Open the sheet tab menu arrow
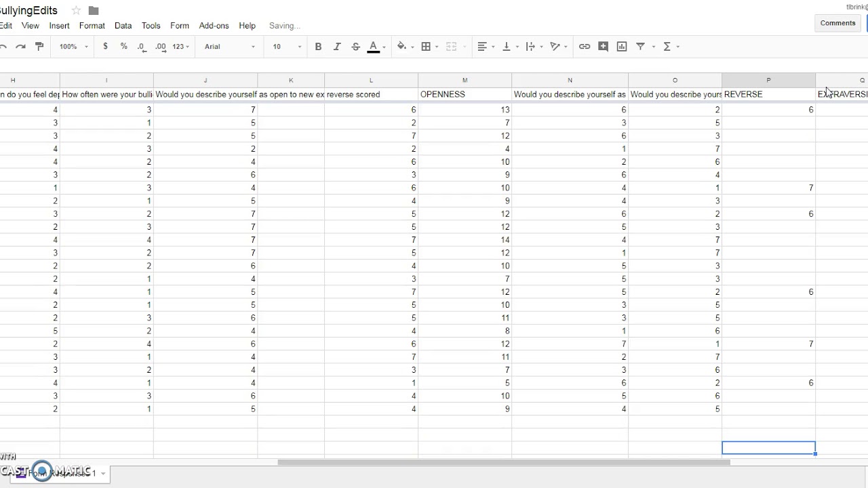Image resolution: width=868 pixels, height=488 pixels. [103, 473]
